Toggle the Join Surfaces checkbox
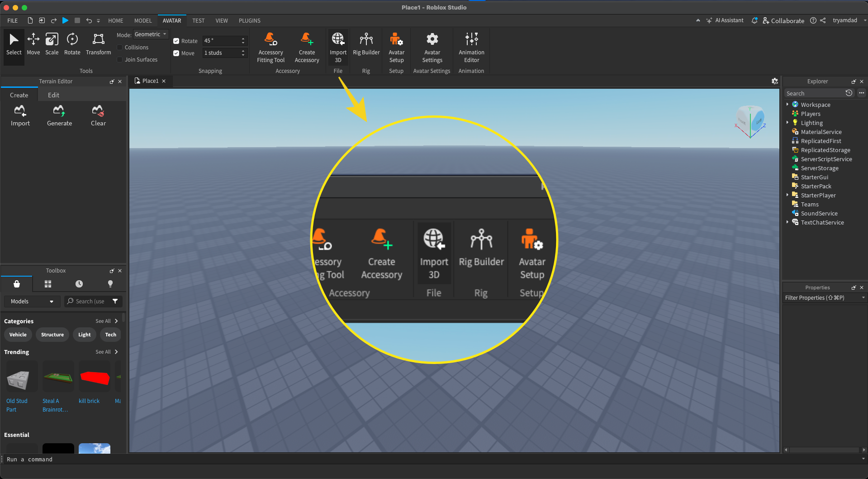The image size is (868, 479). click(x=120, y=59)
